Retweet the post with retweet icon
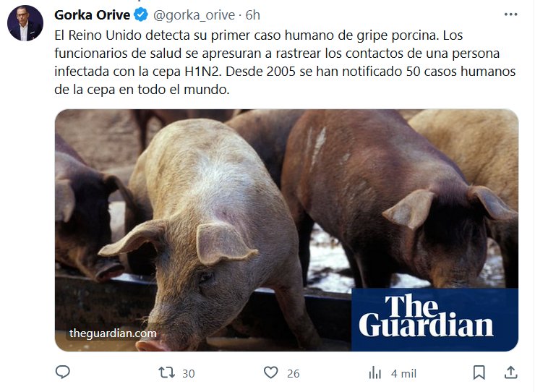 [x=166, y=372]
